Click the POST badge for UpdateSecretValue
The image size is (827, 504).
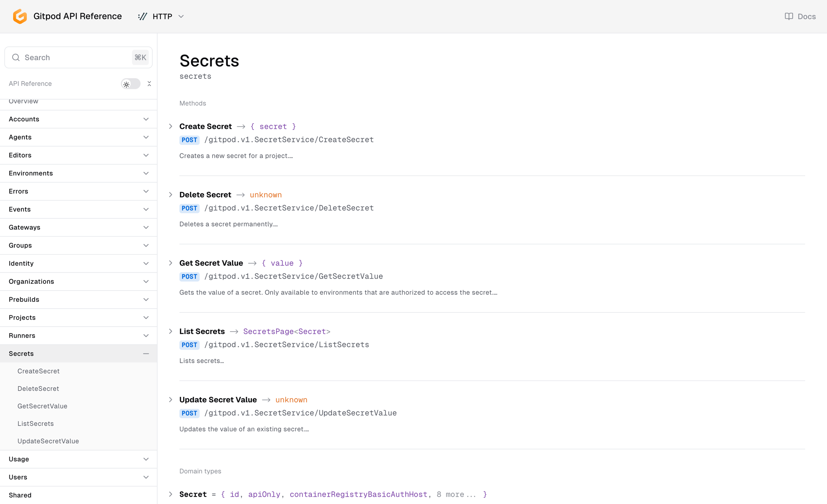pos(189,413)
